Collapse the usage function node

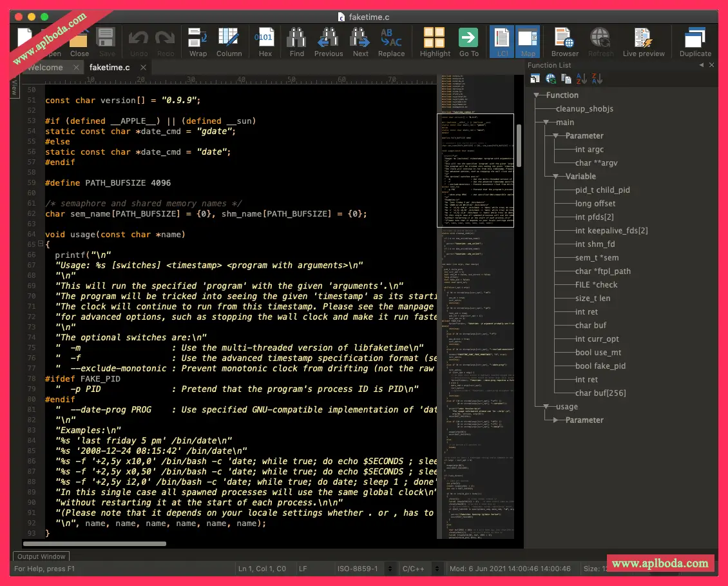tap(546, 406)
